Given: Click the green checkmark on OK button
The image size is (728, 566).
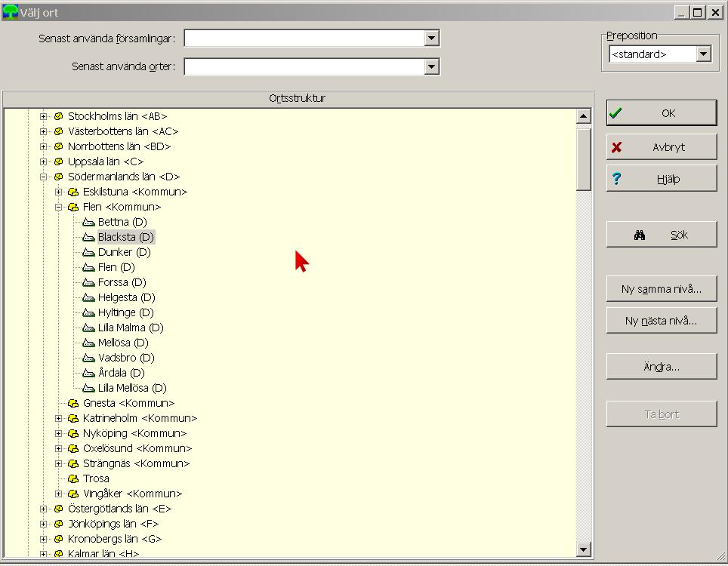Looking at the screenshot, I should [x=615, y=113].
